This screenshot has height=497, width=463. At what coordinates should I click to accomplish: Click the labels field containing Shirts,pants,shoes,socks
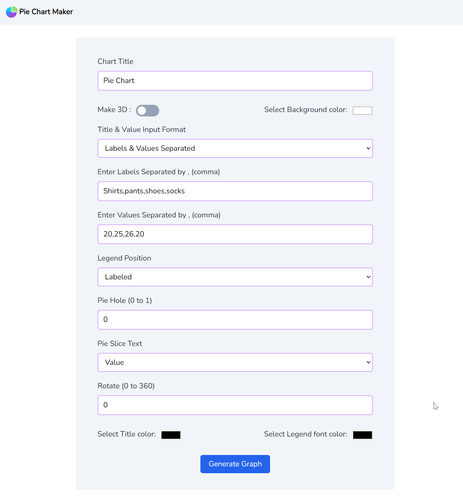(235, 191)
